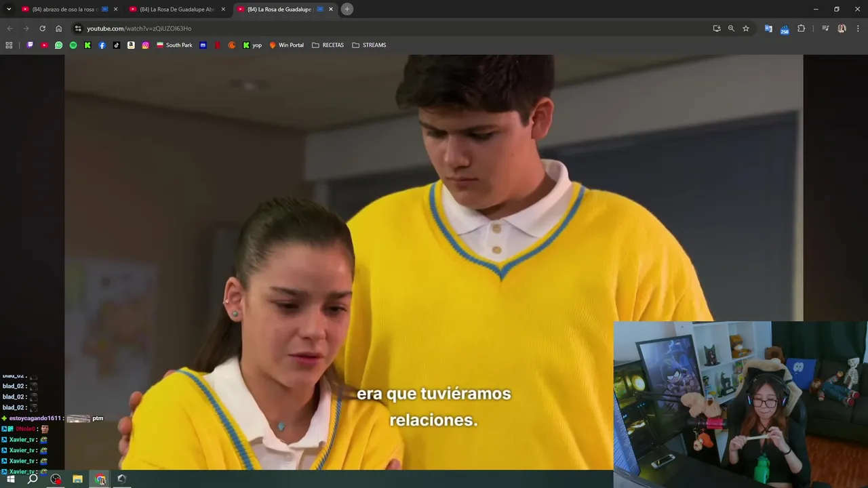Click chat username 'estoycagando1611'
Viewport: 868px width, 488px height.
[35, 418]
